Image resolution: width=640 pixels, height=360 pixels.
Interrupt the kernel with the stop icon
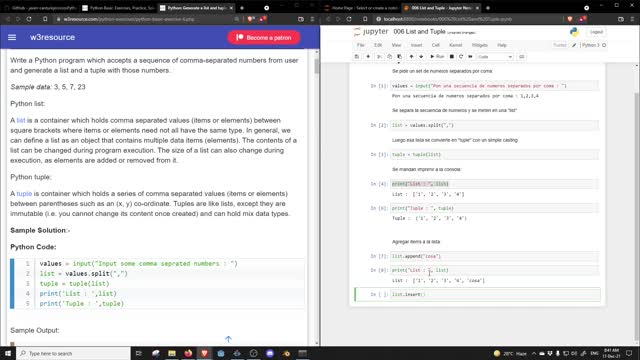coord(452,57)
